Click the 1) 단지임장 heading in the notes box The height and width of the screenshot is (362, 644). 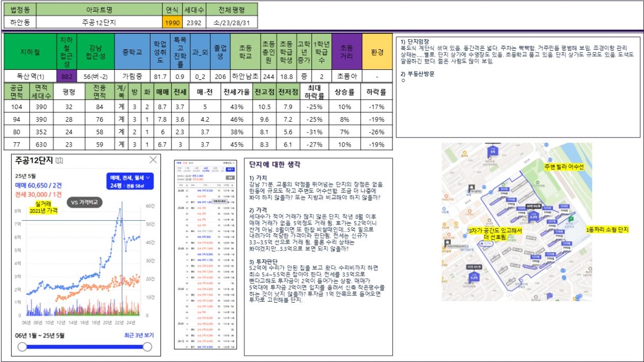[x=415, y=41]
